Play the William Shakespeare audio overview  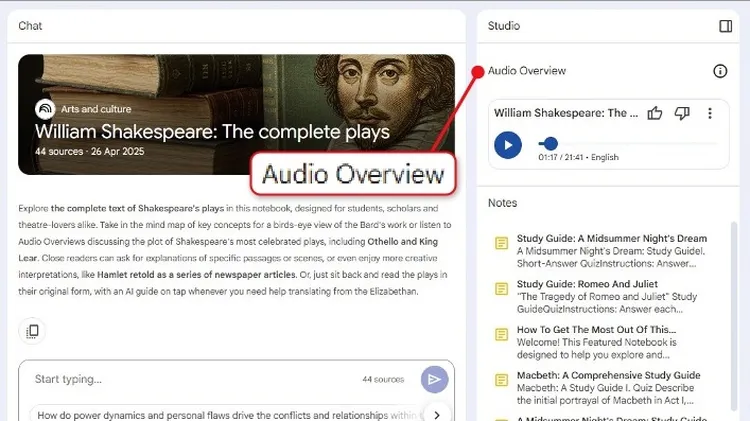point(507,145)
